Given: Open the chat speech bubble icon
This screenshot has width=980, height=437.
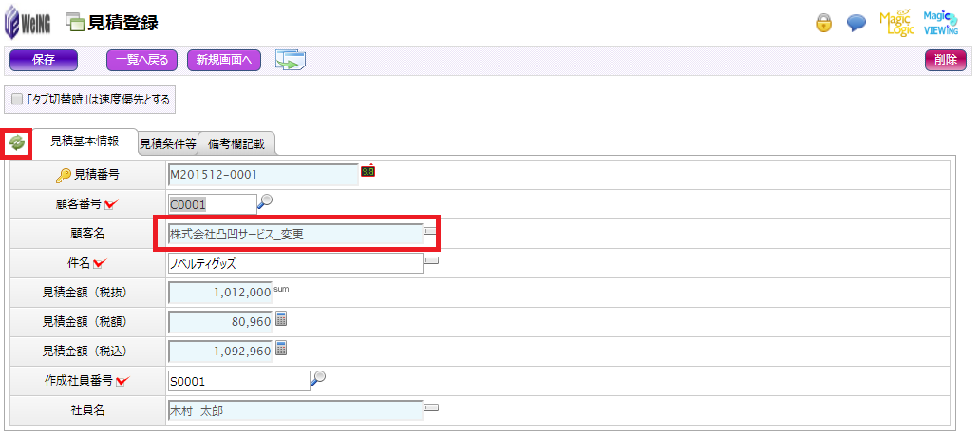Looking at the screenshot, I should (x=857, y=24).
